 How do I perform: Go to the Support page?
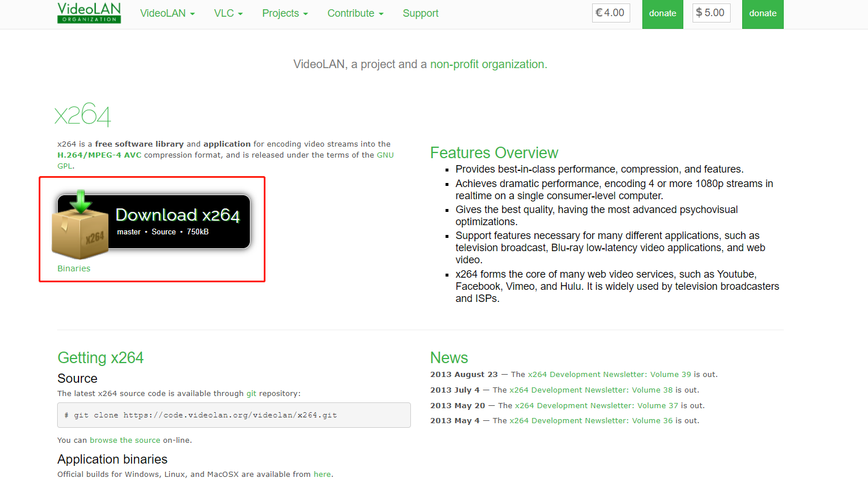[x=421, y=13]
